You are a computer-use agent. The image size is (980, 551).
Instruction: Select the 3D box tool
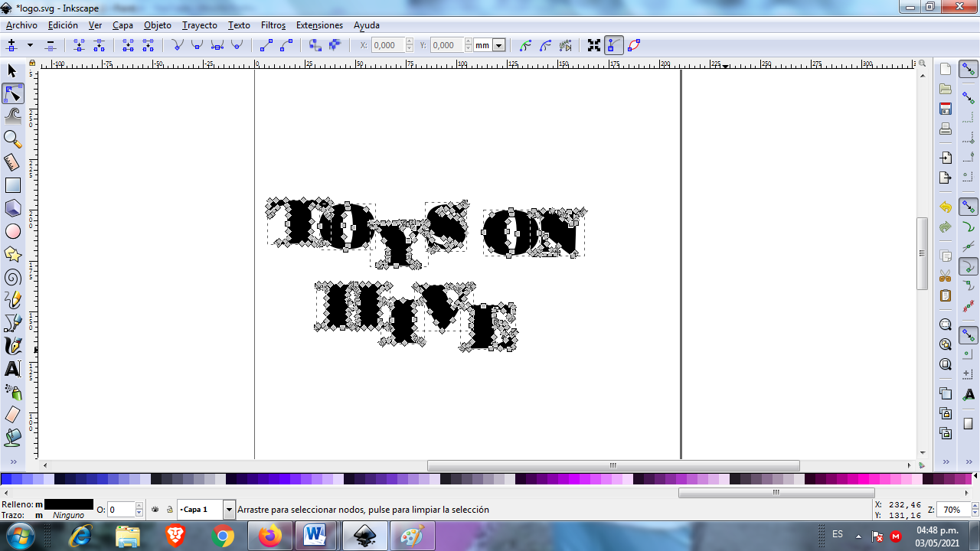13,208
